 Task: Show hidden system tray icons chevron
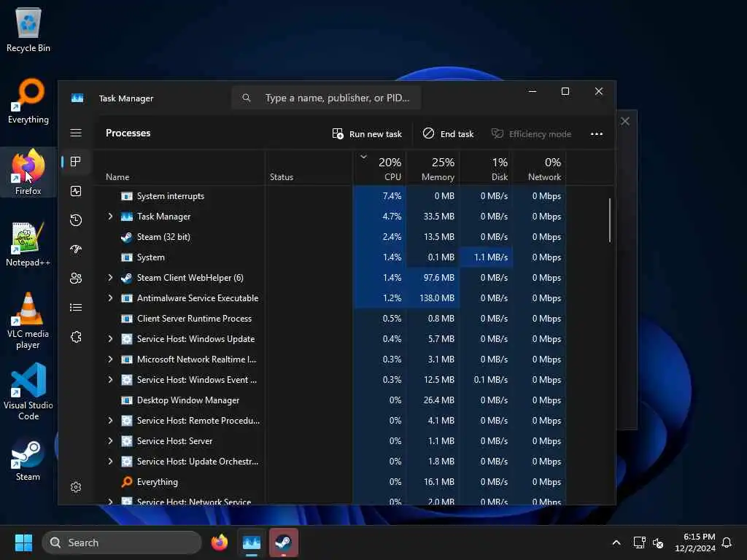[x=616, y=542]
